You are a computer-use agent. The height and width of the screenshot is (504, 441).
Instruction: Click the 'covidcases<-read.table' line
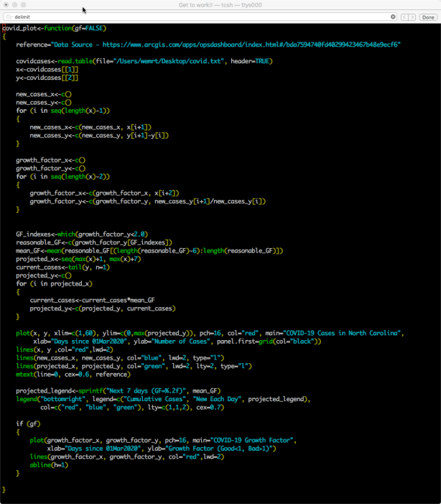point(144,61)
